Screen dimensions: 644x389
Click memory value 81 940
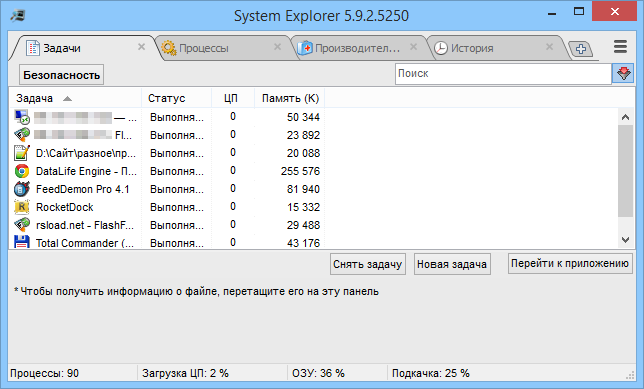click(303, 189)
